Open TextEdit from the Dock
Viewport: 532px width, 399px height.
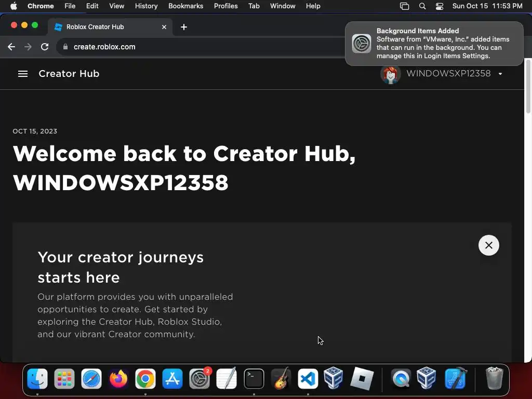(227, 379)
